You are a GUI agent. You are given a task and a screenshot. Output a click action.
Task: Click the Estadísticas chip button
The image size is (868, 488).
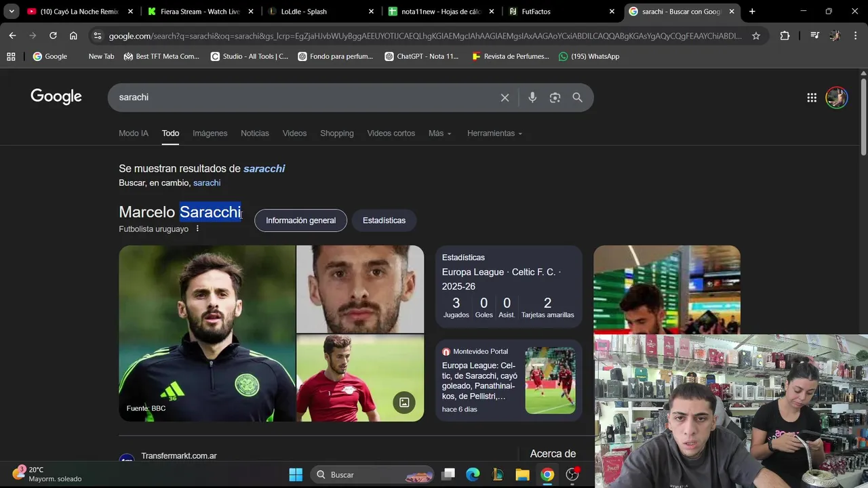(x=384, y=220)
